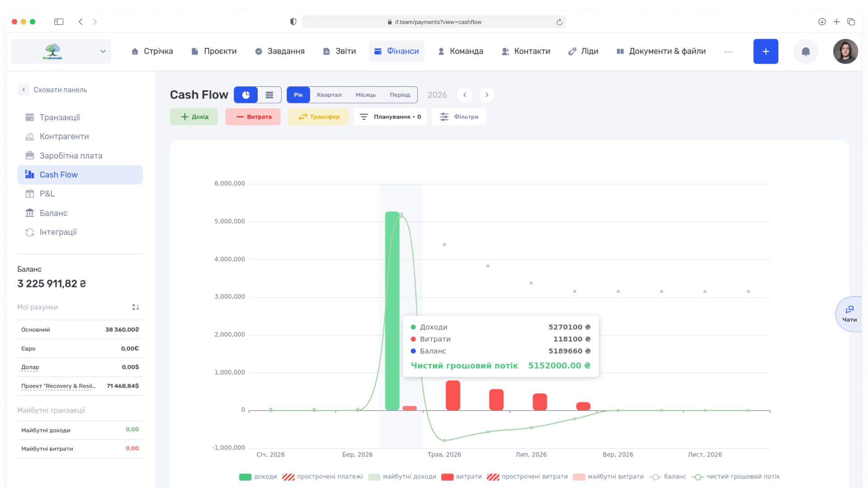
Task: Open the Команда menu
Action: coord(460,52)
